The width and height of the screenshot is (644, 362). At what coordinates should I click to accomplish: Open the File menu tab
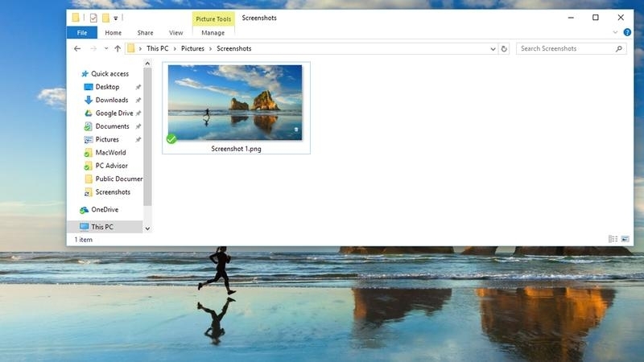point(82,32)
